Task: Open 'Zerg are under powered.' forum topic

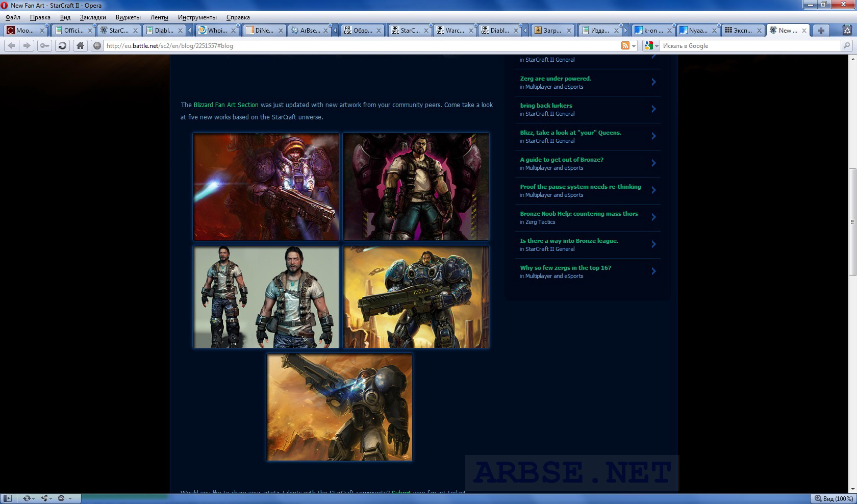Action: 556,79
